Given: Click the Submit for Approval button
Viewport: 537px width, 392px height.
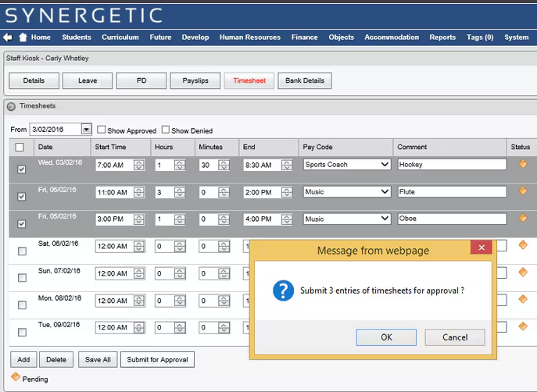Looking at the screenshot, I should point(158,359).
